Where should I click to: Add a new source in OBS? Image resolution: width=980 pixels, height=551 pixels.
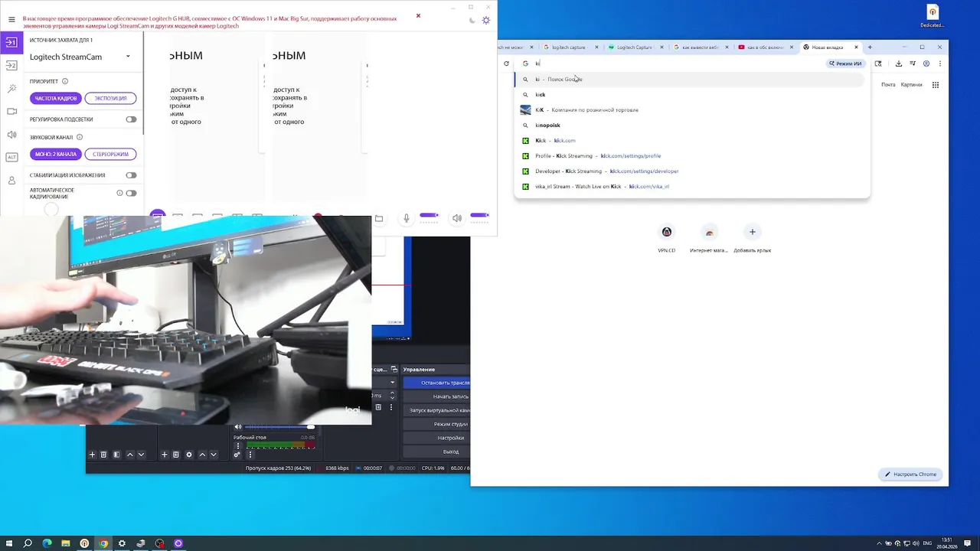click(x=164, y=455)
